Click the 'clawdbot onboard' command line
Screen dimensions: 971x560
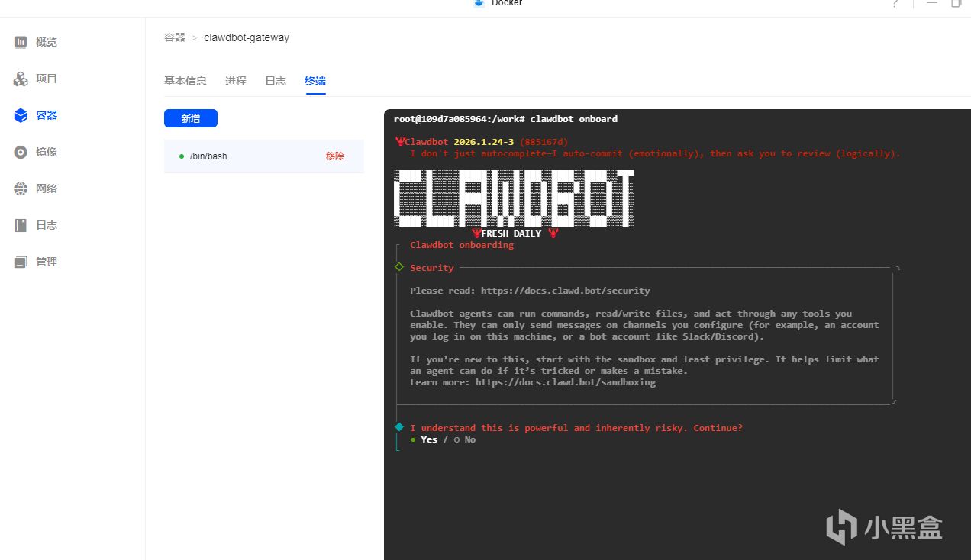(x=574, y=119)
